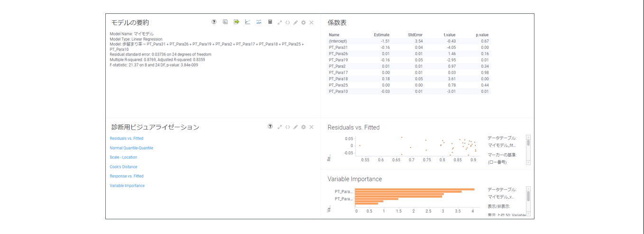Maximize the モデルの要約 panel

[280, 22]
